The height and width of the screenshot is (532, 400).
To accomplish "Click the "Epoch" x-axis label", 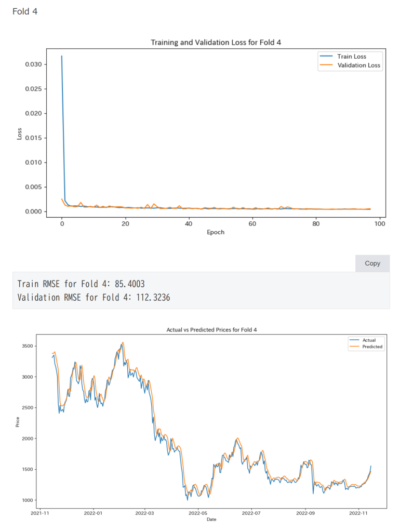I will [x=216, y=232].
